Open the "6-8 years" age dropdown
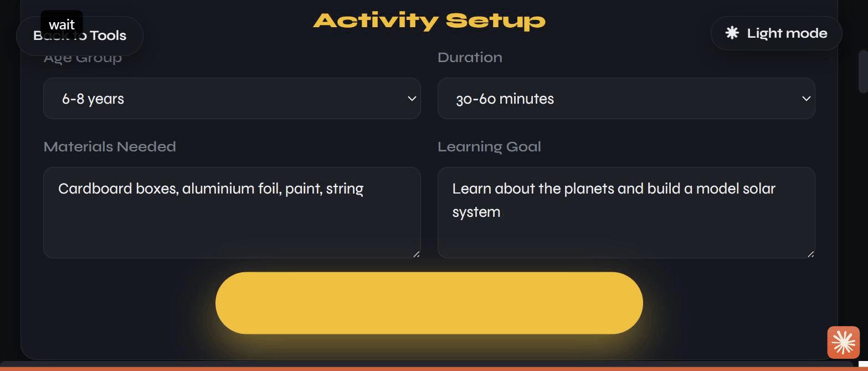The image size is (868, 371). [232, 99]
